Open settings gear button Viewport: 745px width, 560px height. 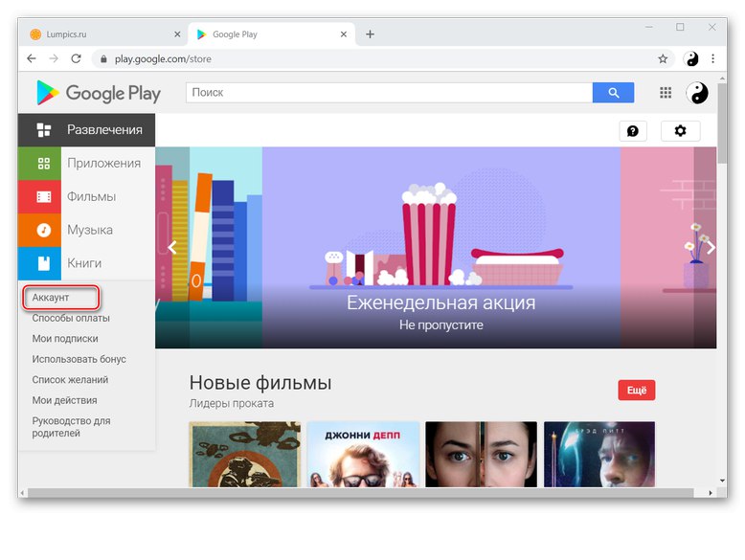pos(681,130)
